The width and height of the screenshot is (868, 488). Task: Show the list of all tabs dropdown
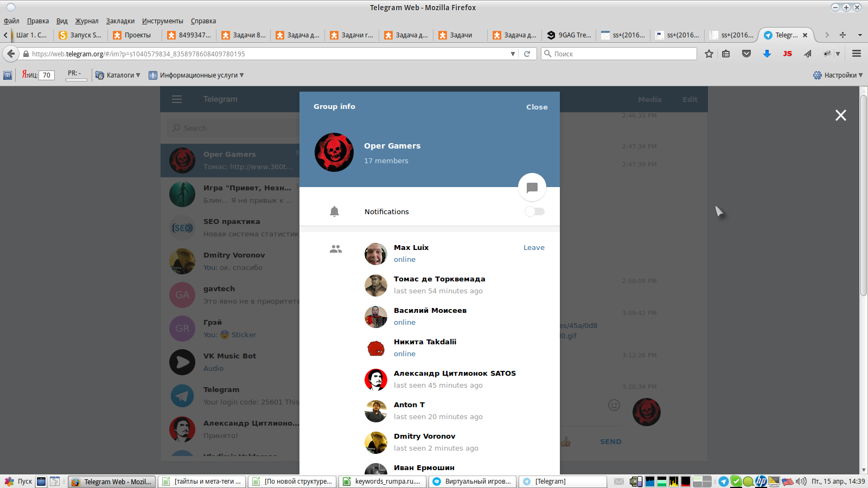click(x=860, y=35)
